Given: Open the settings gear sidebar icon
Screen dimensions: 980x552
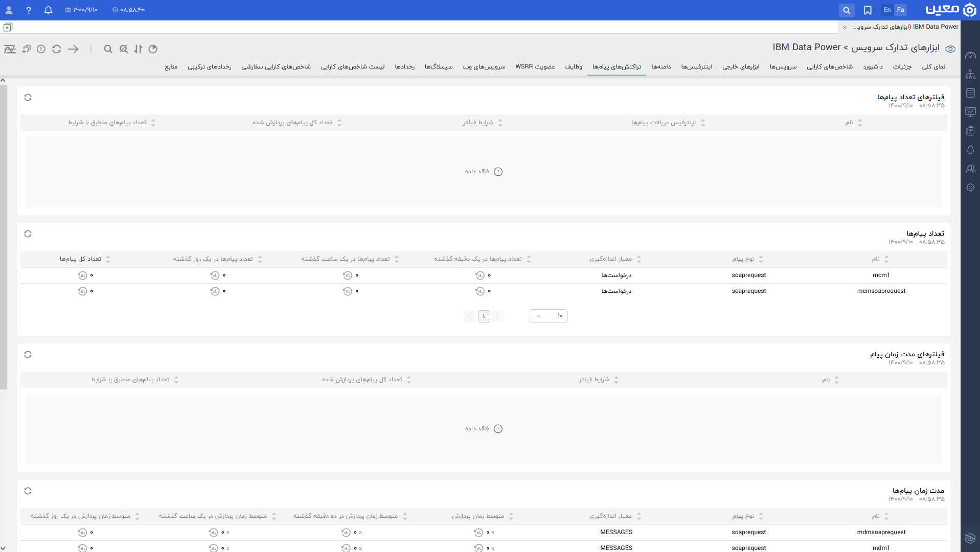Looking at the screenshot, I should [970, 188].
